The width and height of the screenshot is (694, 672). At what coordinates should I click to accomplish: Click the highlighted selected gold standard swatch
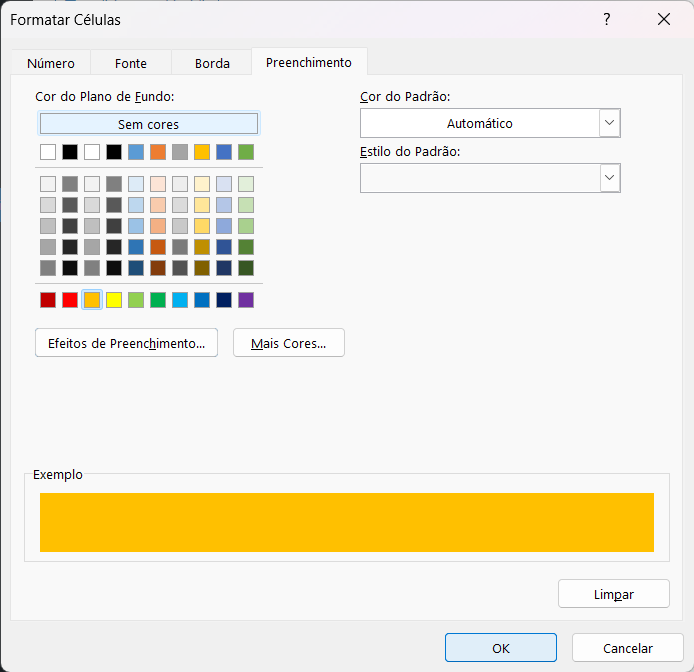92,300
